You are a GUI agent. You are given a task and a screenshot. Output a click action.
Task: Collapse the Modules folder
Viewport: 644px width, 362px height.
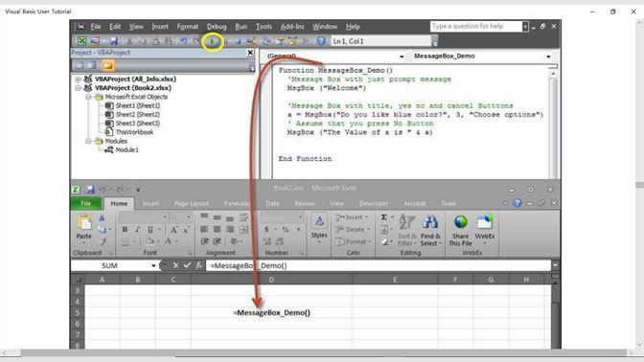click(x=88, y=141)
